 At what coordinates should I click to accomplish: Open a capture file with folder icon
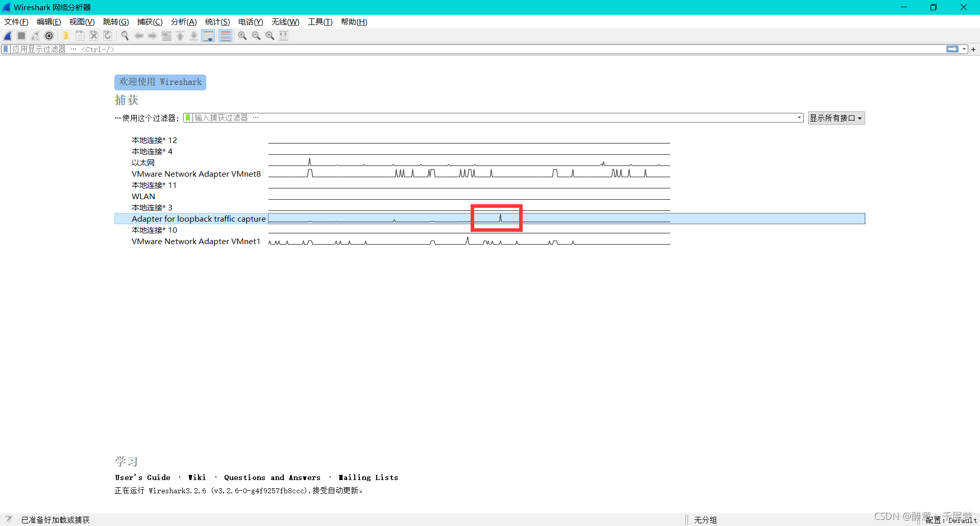[x=66, y=36]
